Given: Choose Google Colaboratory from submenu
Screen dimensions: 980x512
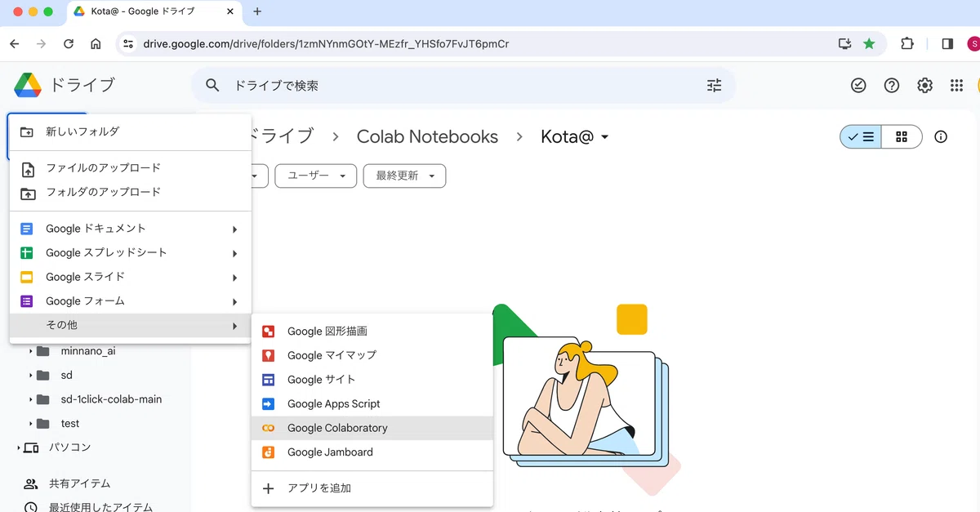Looking at the screenshot, I should 372,428.
